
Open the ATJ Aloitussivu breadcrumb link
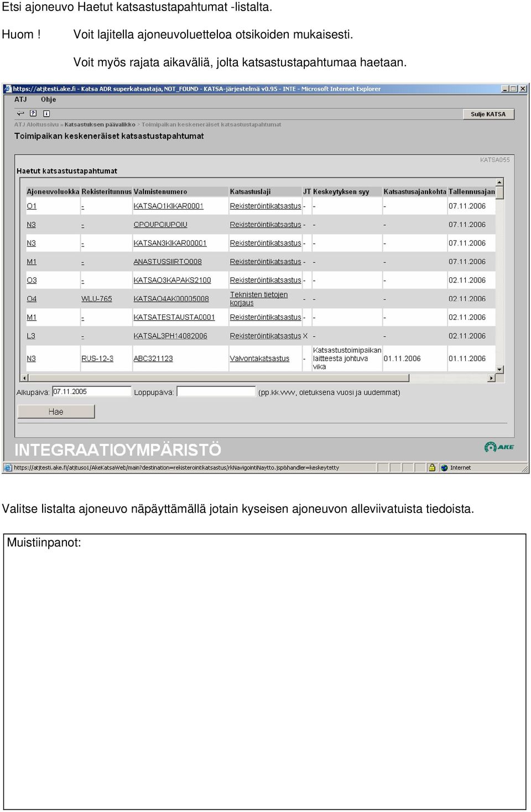tap(37, 124)
